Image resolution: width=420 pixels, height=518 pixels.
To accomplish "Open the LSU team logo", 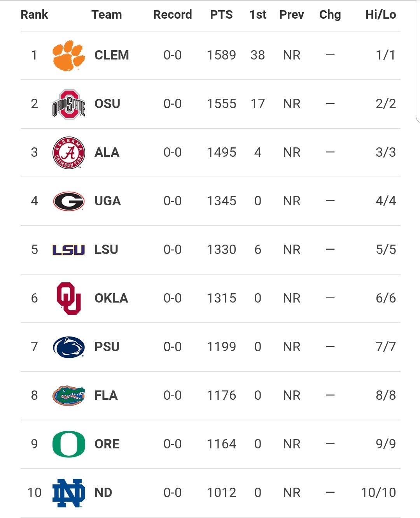I will [68, 250].
